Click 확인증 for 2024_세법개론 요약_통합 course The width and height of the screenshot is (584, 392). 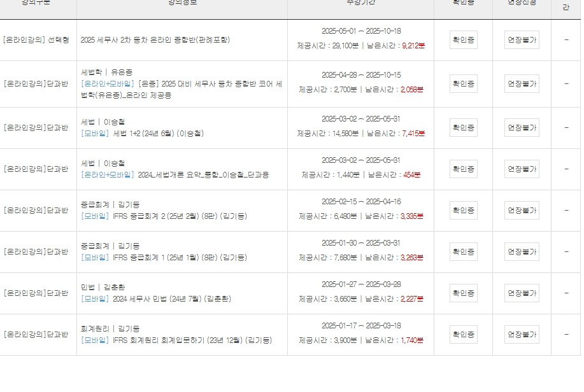point(463,169)
